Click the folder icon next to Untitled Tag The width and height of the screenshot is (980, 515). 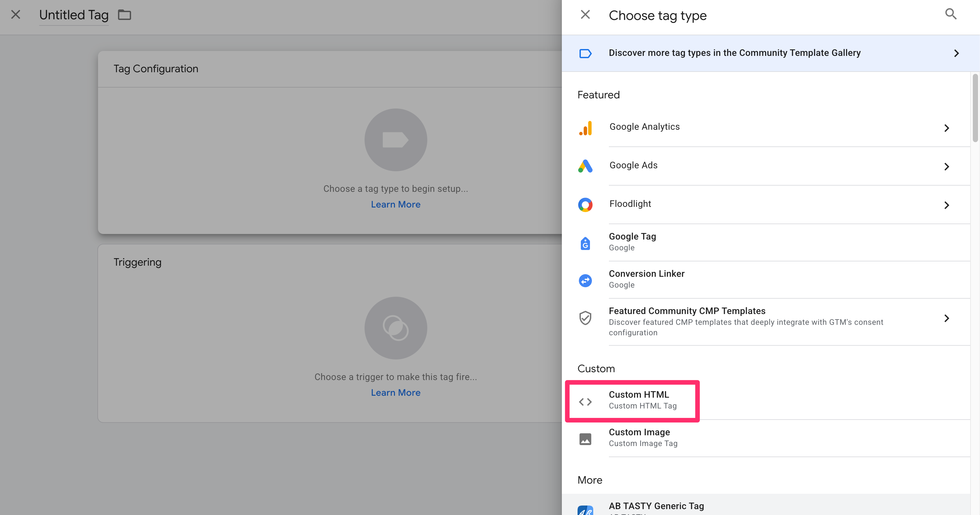tap(124, 15)
